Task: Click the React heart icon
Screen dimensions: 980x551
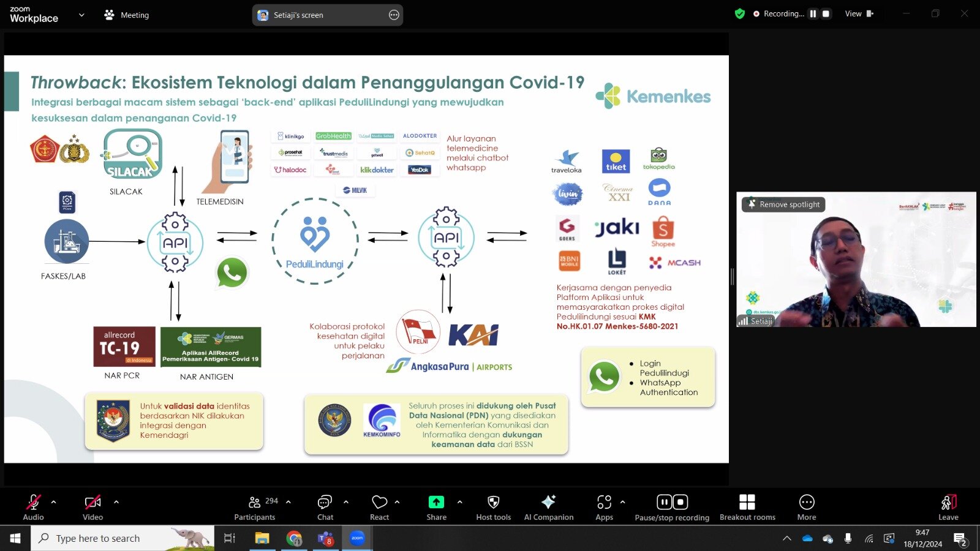Action: (379, 503)
